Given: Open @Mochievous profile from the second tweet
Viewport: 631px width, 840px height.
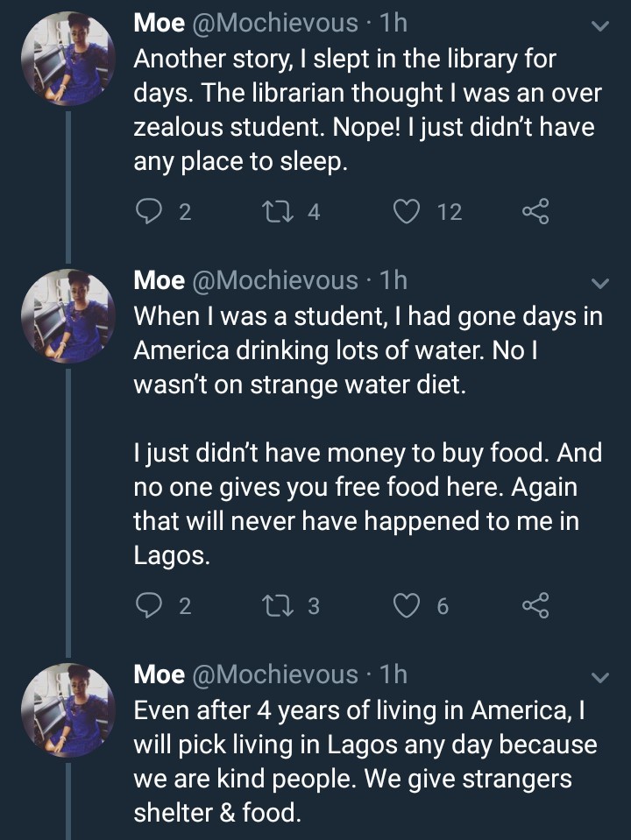Looking at the screenshot, I should (275, 279).
